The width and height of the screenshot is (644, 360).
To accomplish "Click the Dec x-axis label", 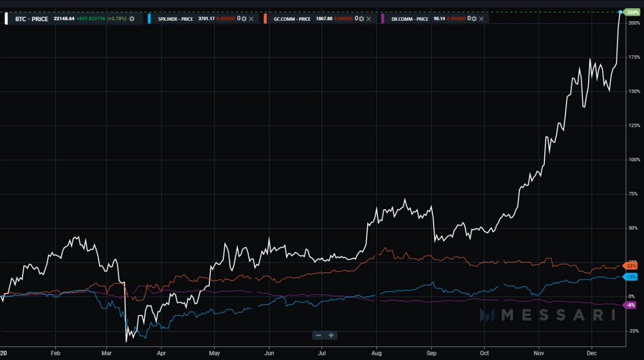I will point(592,353).
